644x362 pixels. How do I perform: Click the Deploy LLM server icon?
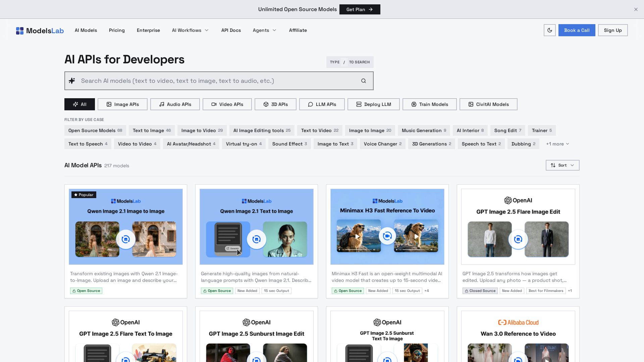359,104
